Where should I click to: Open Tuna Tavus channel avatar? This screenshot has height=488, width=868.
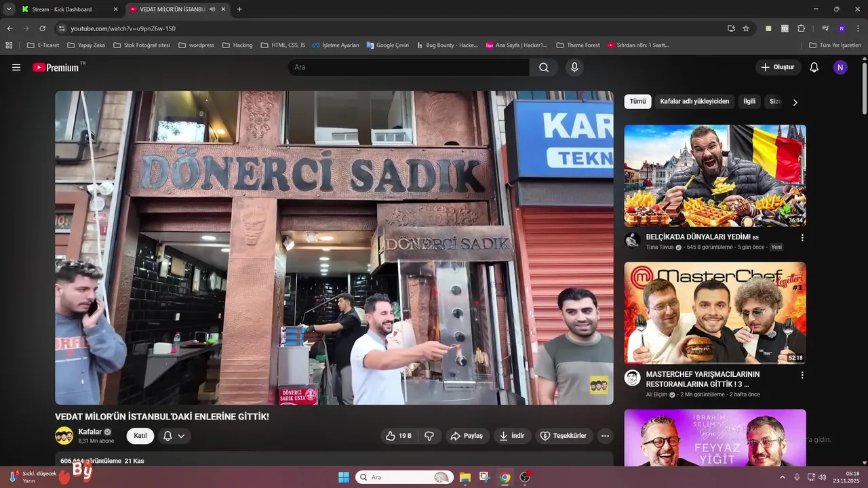(x=632, y=241)
